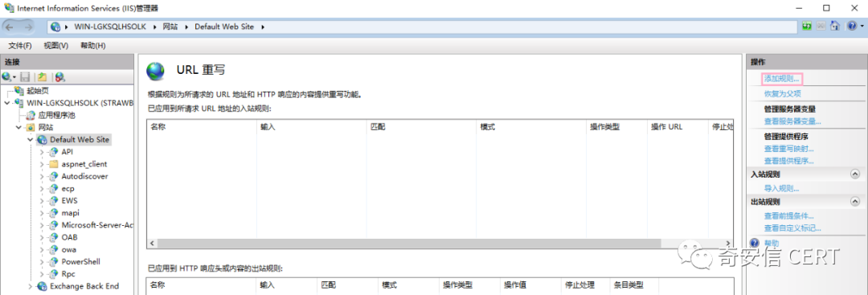Image resolution: width=868 pixels, height=295 pixels.
Task: Click the IIS Manager title bar icon
Action: coord(9,8)
